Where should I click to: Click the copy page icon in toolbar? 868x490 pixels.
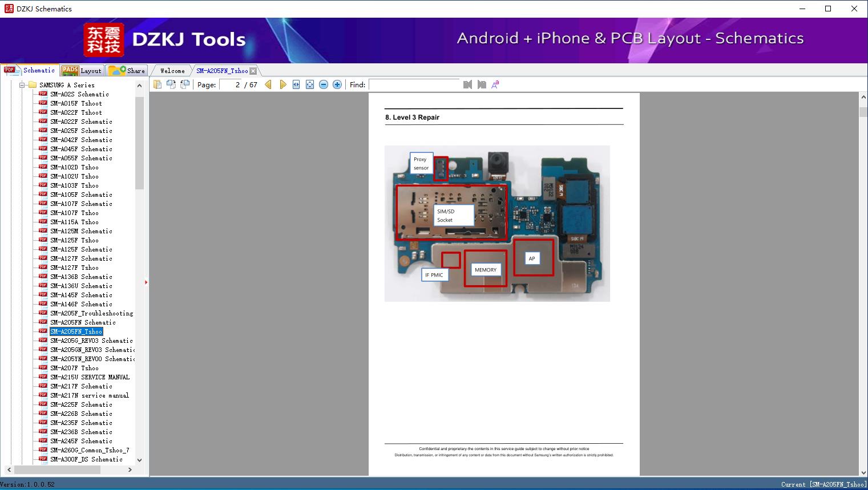(157, 84)
